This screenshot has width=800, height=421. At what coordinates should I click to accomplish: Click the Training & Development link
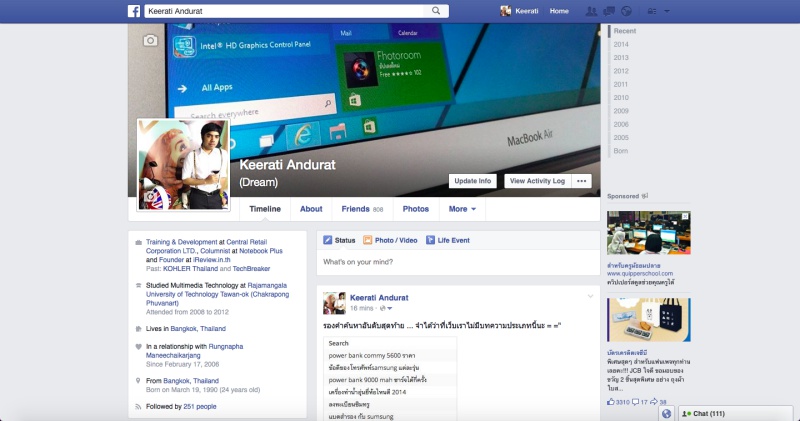pos(181,242)
